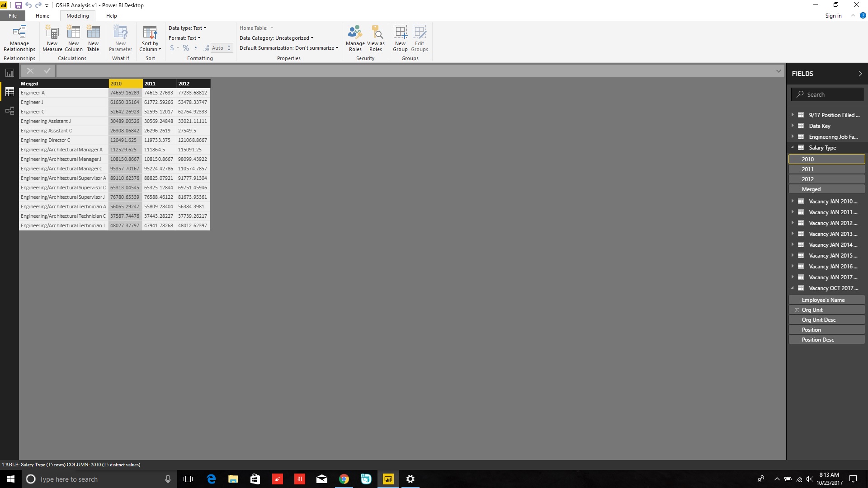Viewport: 868px width, 488px height.
Task: Collapse the Salary Type table in Fields
Action: tap(793, 147)
